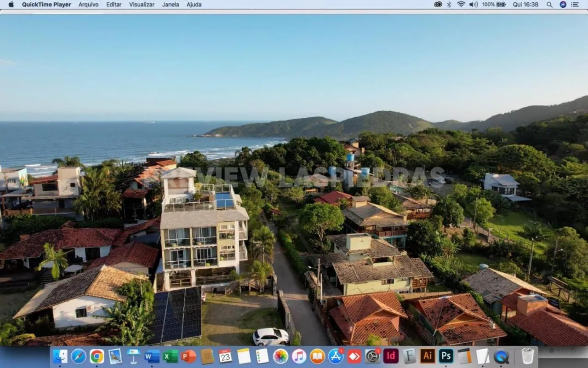
Task: Open the Music app in the dock
Action: (x=299, y=356)
